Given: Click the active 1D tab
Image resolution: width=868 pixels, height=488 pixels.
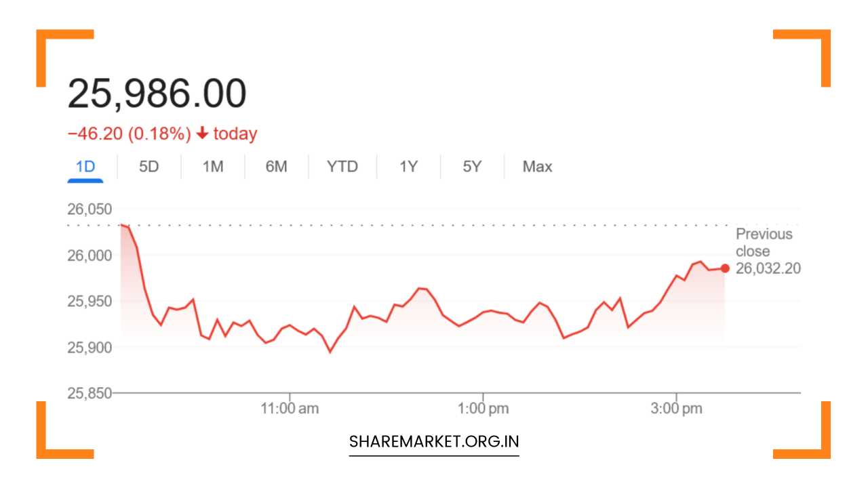Looking at the screenshot, I should (85, 166).
